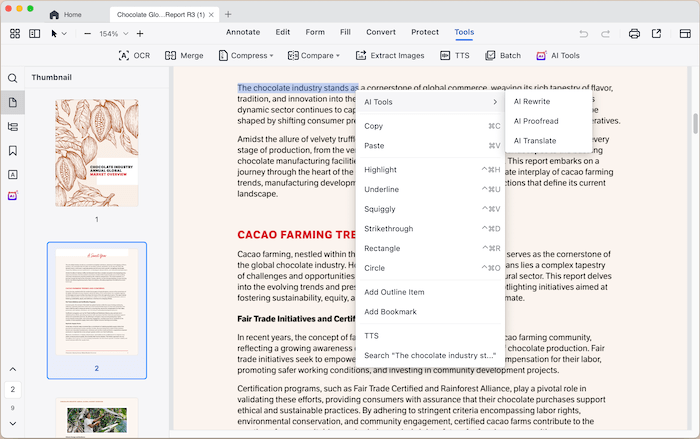This screenshot has width=700, height=439.
Task: Click the AI Tools toolbar button
Action: [x=558, y=56]
